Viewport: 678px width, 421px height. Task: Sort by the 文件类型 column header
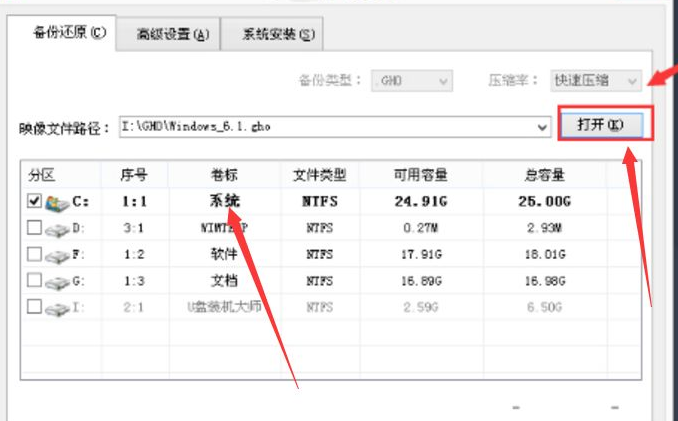[320, 175]
